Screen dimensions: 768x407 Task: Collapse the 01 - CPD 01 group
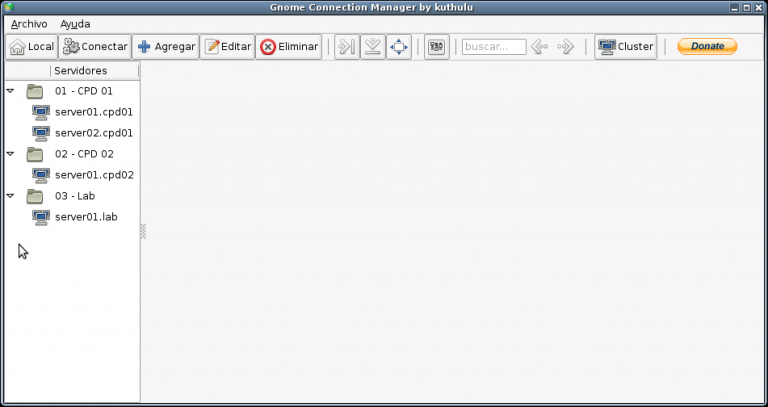tap(10, 91)
